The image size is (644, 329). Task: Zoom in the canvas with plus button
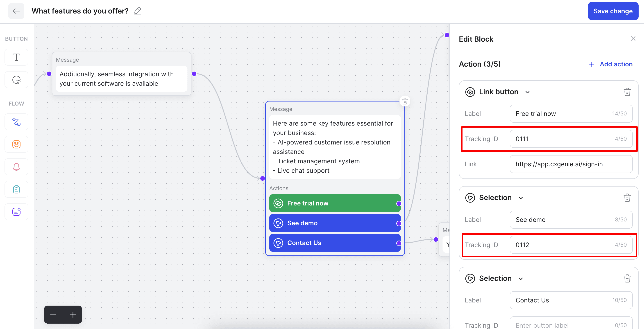(73, 315)
